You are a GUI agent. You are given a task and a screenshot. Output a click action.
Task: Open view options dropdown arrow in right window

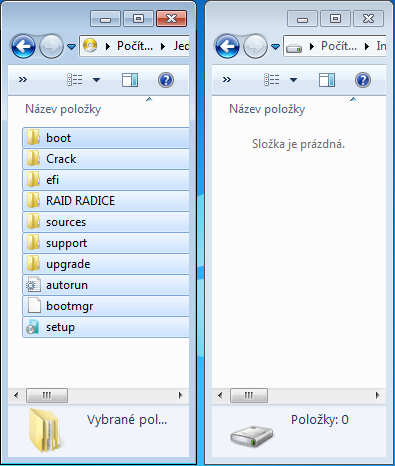click(x=293, y=80)
